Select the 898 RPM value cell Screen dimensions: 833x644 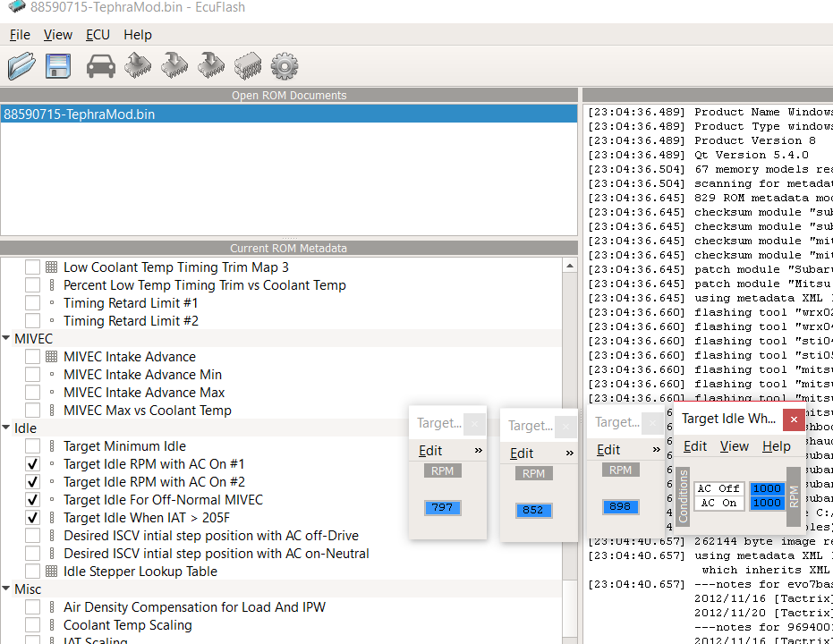pyautogui.click(x=621, y=506)
